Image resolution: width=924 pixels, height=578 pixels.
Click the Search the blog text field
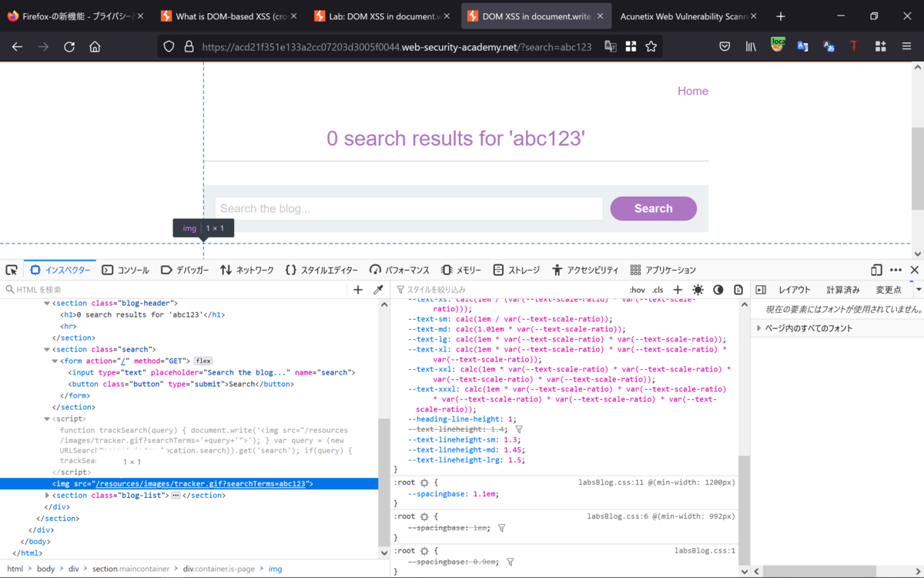pos(409,208)
